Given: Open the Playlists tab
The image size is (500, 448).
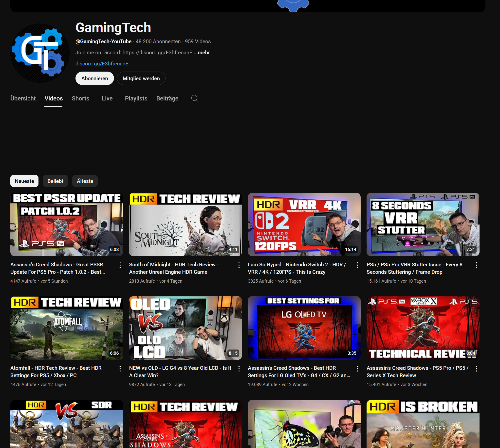Looking at the screenshot, I should (x=136, y=98).
